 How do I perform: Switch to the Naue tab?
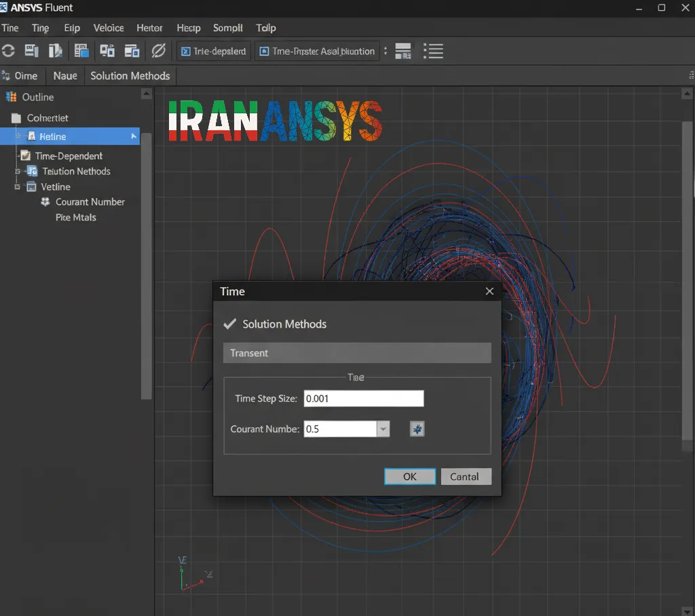click(65, 76)
